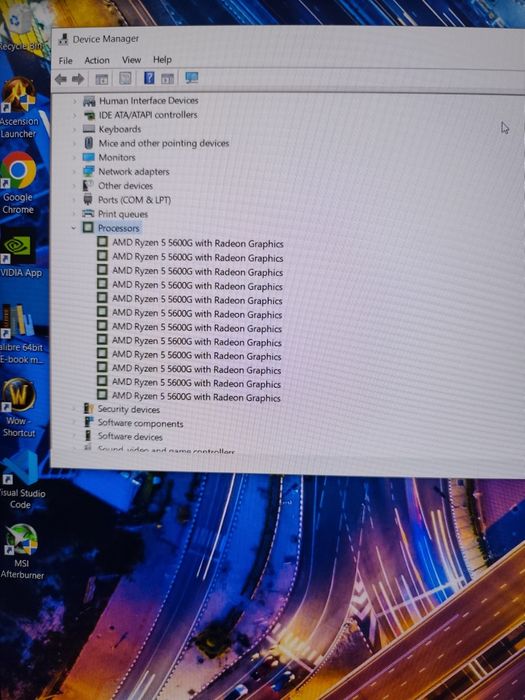Click the Back arrow toolbar button
The width and height of the screenshot is (525, 700).
click(x=61, y=79)
